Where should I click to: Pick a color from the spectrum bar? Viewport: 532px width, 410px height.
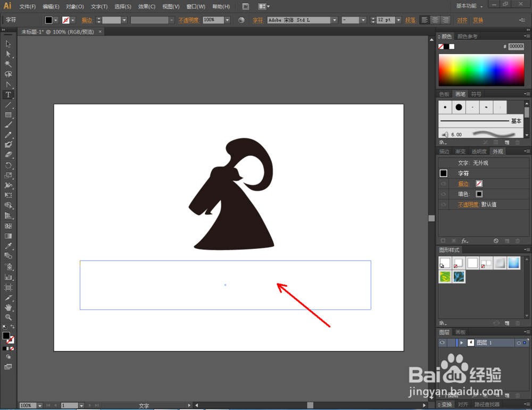[x=481, y=70]
